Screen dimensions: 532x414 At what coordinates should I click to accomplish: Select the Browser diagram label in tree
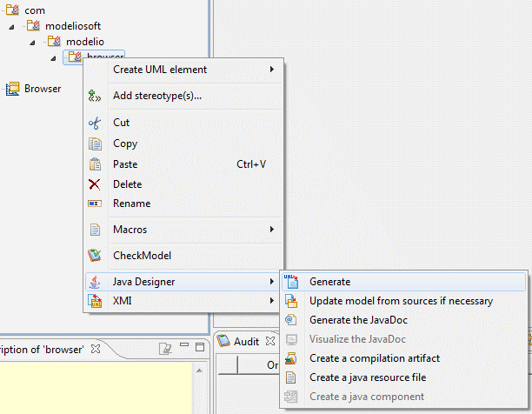click(x=43, y=89)
